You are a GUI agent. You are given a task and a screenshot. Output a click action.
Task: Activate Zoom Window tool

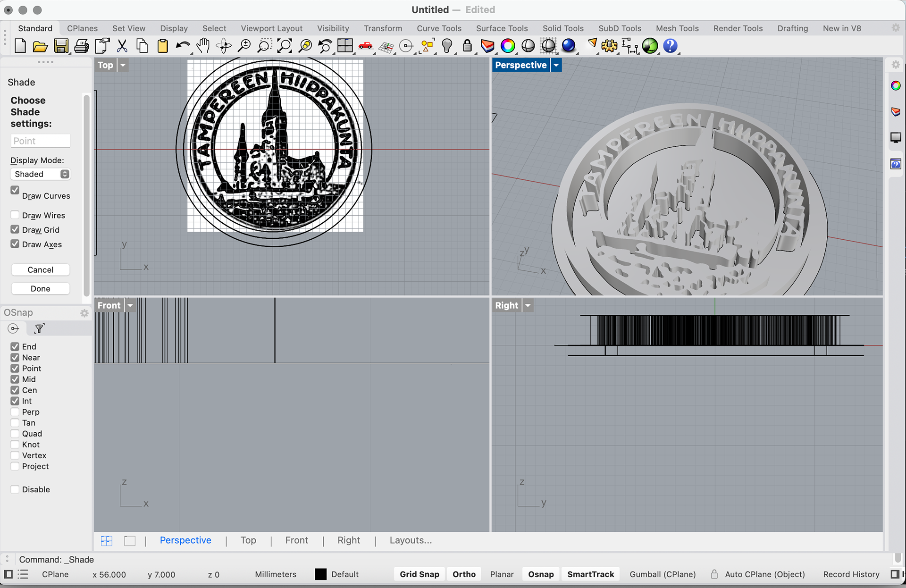pos(265,46)
